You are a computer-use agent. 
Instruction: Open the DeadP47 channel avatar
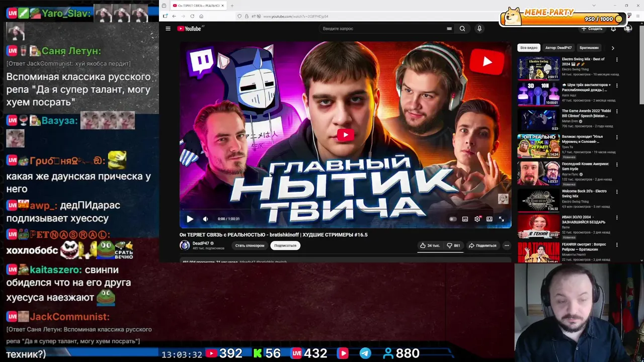tap(185, 245)
